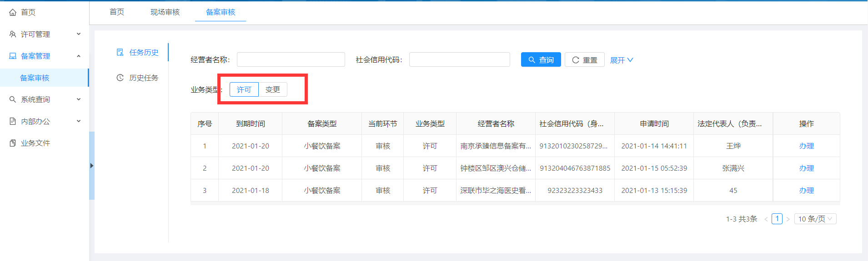Collapse the 备案管理 menu section
Viewport: 868px width, 261px height.
pos(79,56)
